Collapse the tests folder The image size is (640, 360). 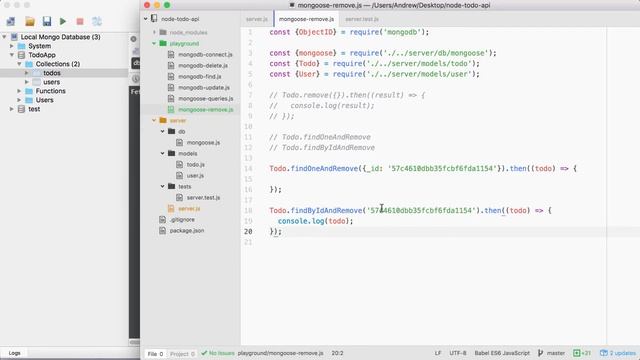pyautogui.click(x=162, y=187)
